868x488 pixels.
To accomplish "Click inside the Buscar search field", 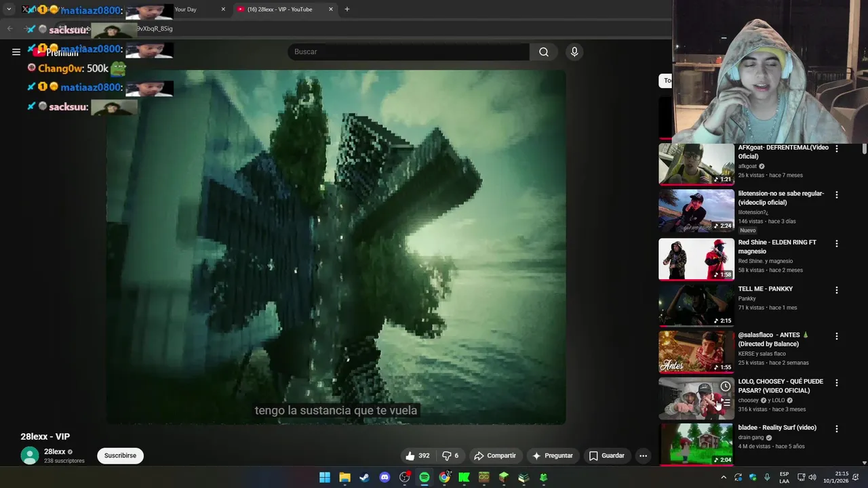I will tap(408, 52).
